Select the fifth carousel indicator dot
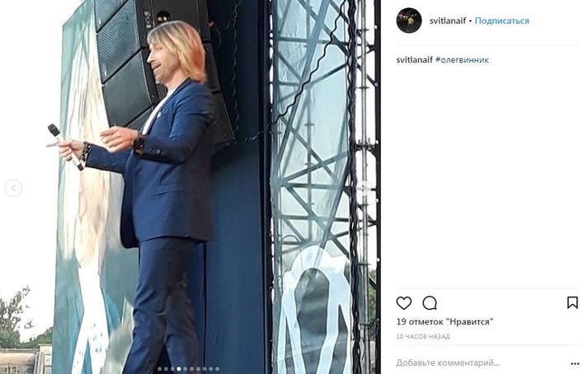 186,369
